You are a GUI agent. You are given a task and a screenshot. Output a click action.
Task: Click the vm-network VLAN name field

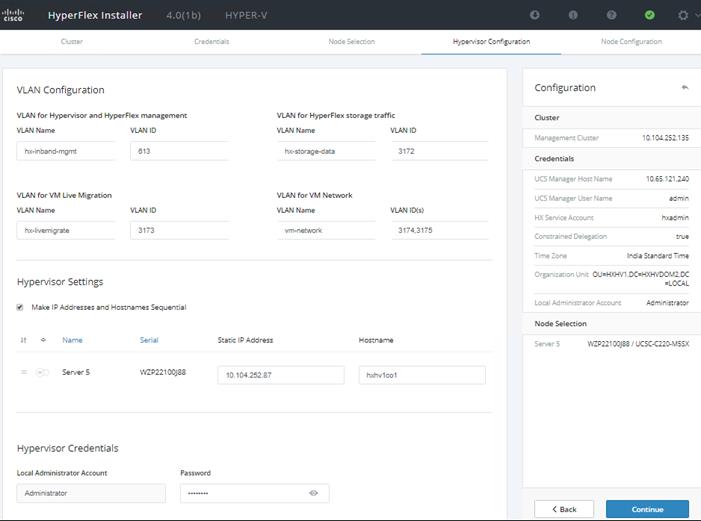pos(326,230)
